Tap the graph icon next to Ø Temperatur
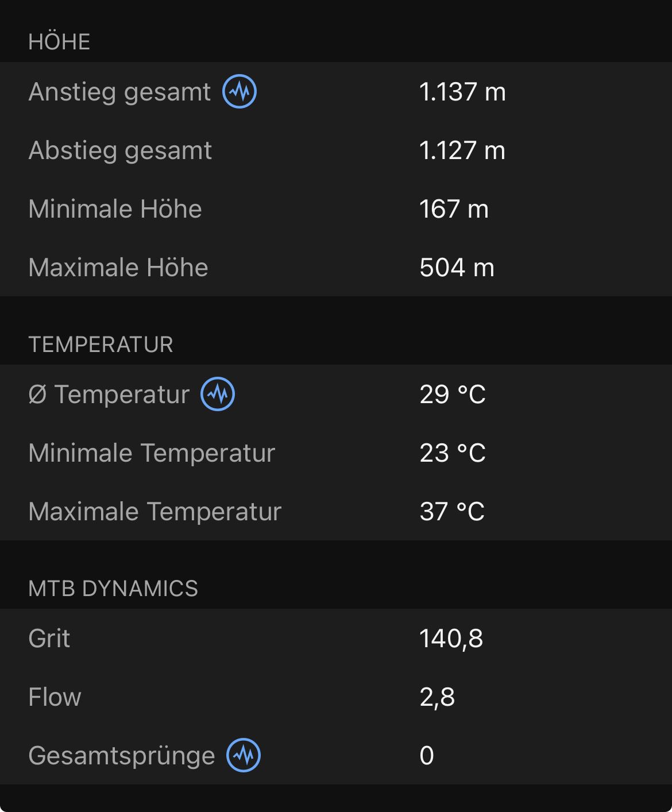This screenshot has width=672, height=812. pos(218,394)
